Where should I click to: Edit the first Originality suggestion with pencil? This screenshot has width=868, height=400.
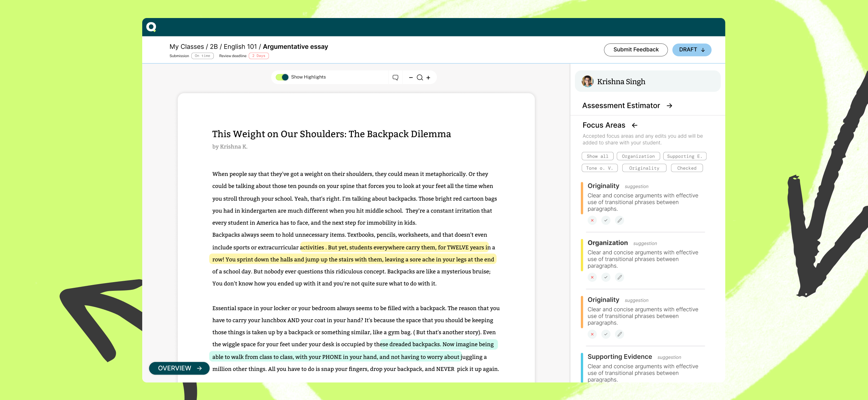tap(619, 220)
